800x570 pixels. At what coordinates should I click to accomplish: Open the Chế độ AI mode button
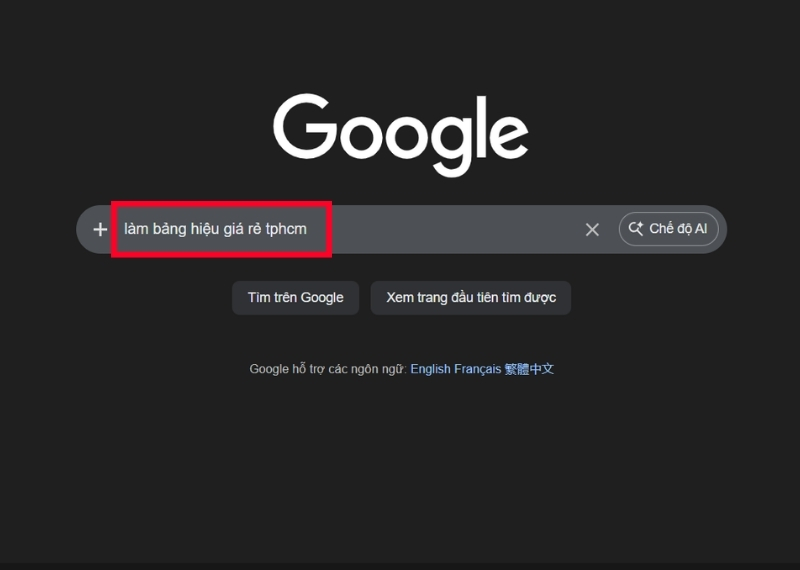coord(668,229)
